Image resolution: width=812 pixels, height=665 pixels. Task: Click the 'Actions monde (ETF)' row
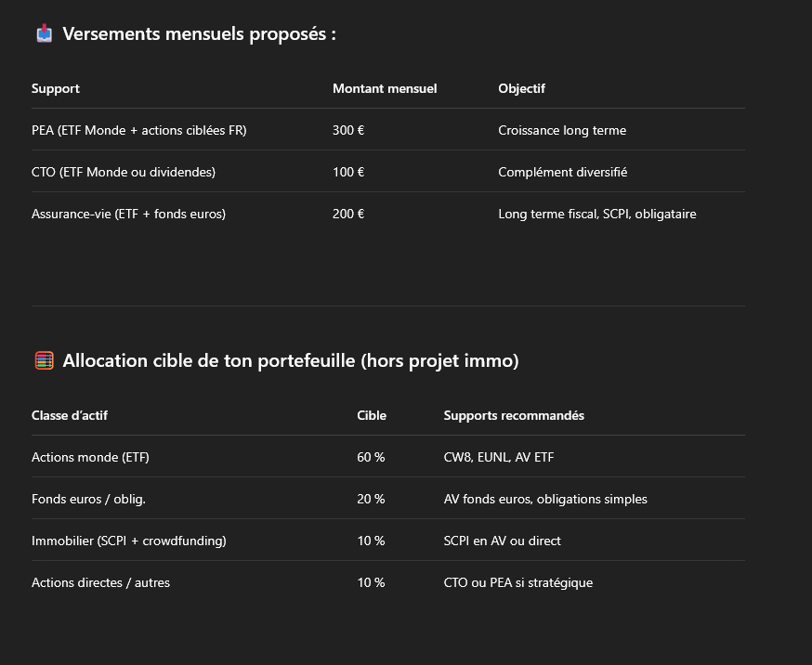pos(388,458)
